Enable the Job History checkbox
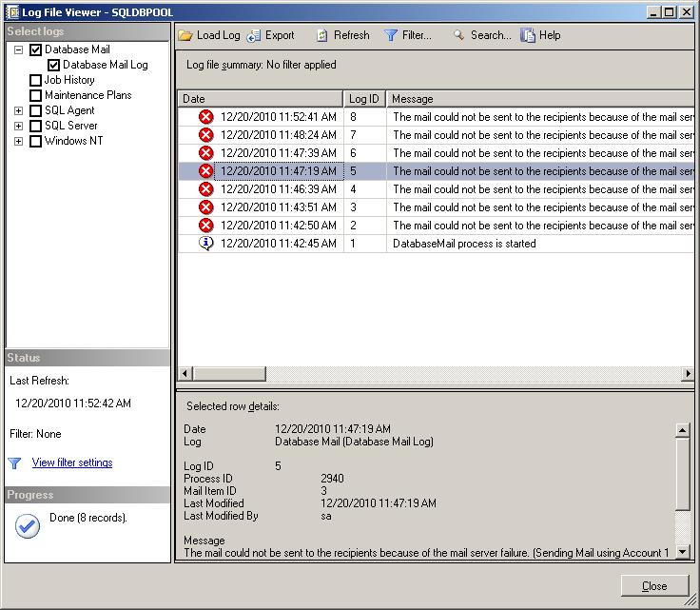This screenshot has width=700, height=610. (36, 80)
